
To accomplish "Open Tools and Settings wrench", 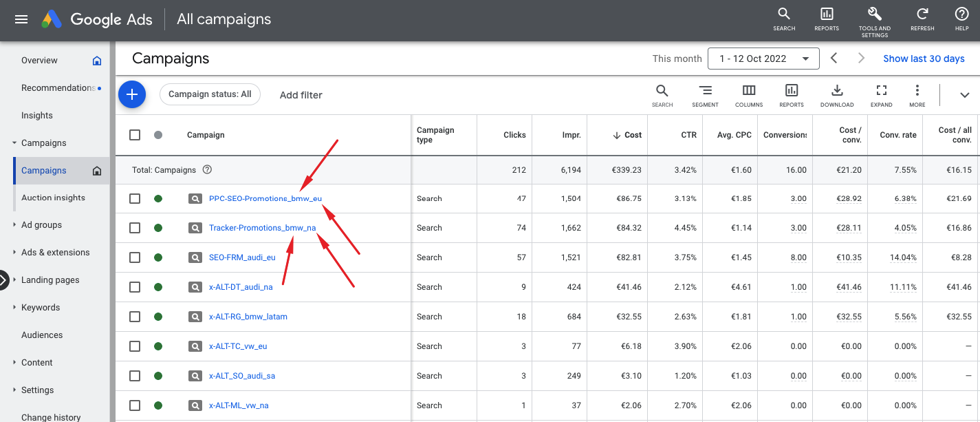I will [875, 21].
